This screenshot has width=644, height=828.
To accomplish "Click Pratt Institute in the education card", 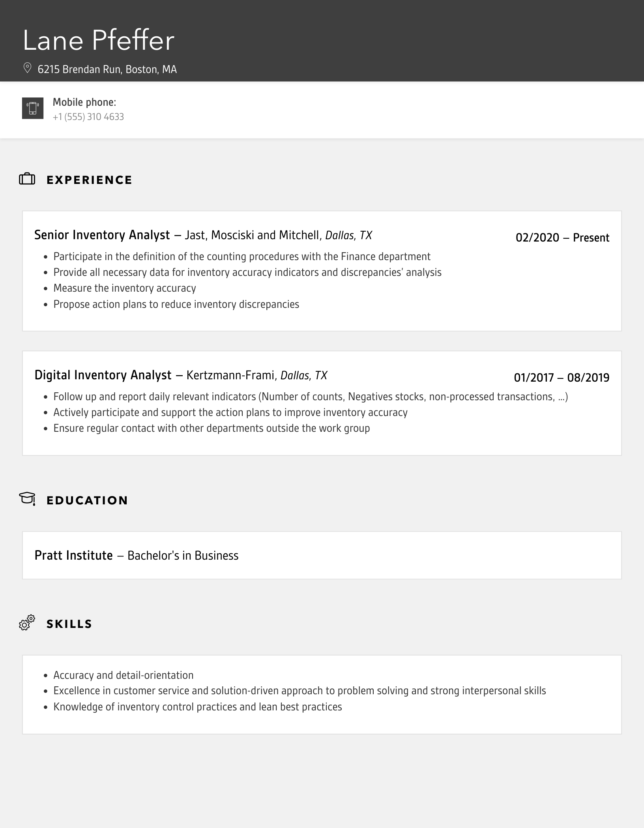I will tap(74, 556).
